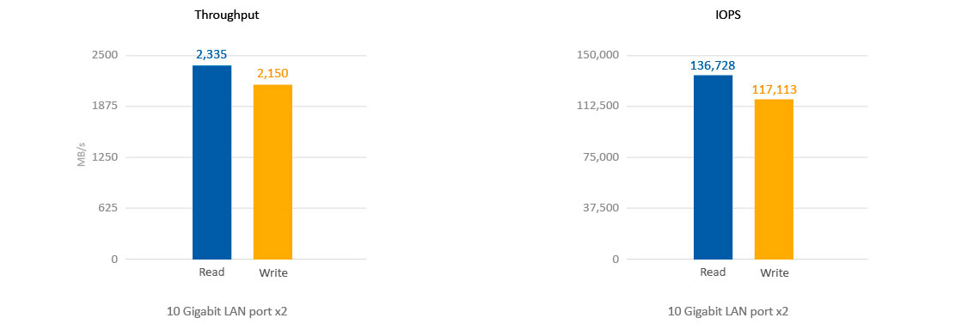
Task: Click the orange Write bar in Throughput chart
Action: point(273,172)
